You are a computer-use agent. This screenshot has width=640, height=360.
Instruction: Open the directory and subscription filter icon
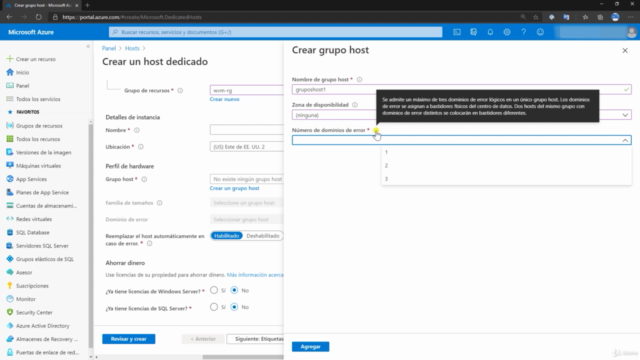coord(473,32)
